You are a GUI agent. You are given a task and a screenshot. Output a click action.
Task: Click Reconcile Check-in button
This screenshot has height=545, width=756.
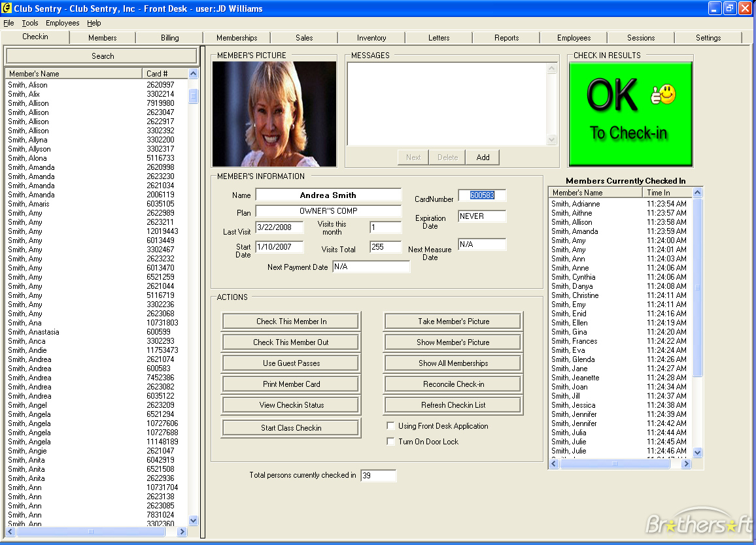coord(453,384)
